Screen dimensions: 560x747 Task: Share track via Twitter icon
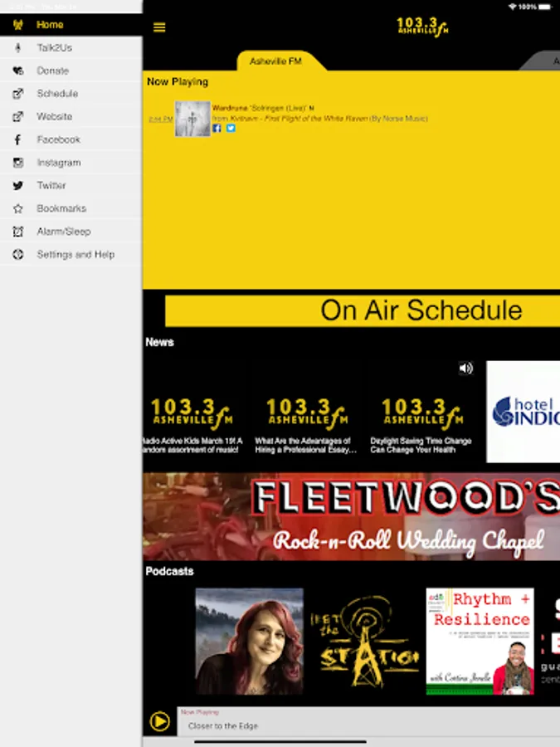click(x=231, y=128)
